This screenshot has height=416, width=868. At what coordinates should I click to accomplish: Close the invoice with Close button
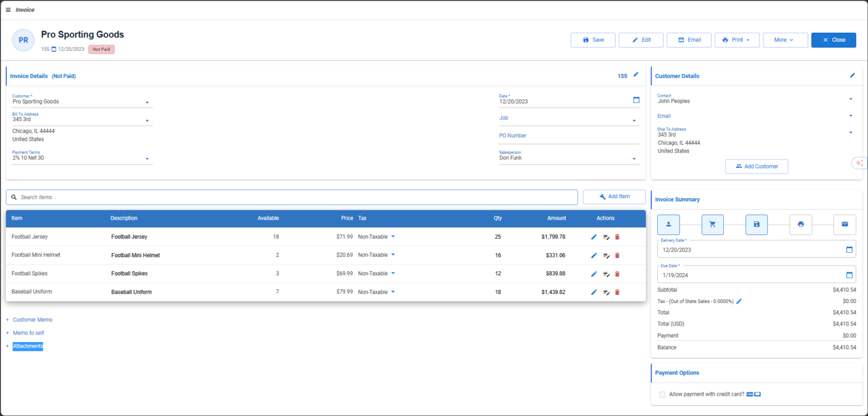coord(834,40)
